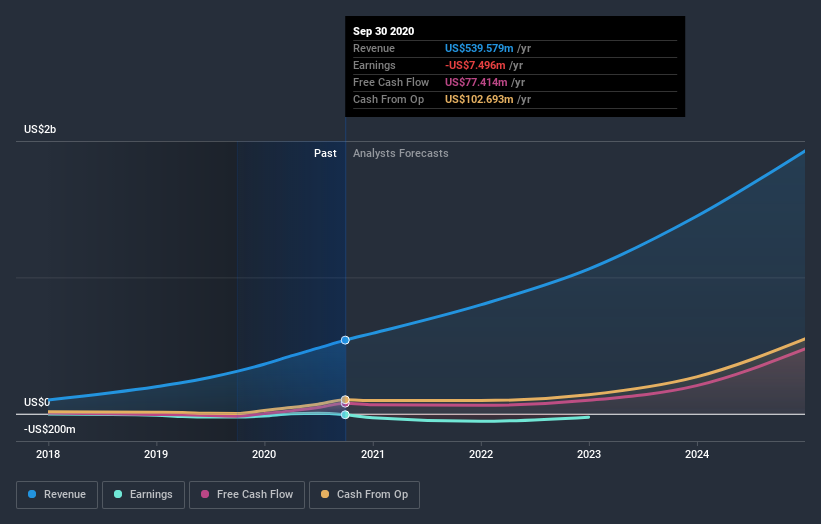Click the Analysts Forecasts label
821x524 pixels.
pyautogui.click(x=401, y=153)
